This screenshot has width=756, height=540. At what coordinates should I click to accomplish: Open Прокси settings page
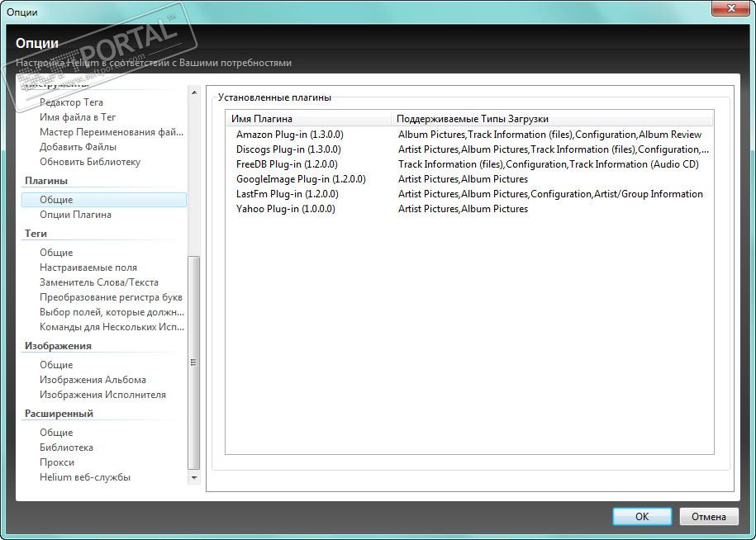[x=57, y=462]
